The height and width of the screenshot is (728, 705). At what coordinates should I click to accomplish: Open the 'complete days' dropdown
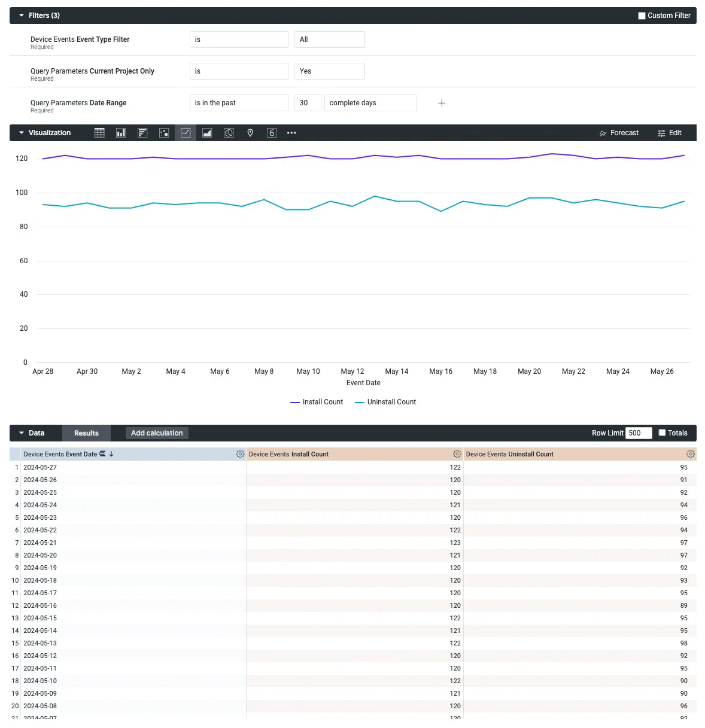tap(370, 102)
